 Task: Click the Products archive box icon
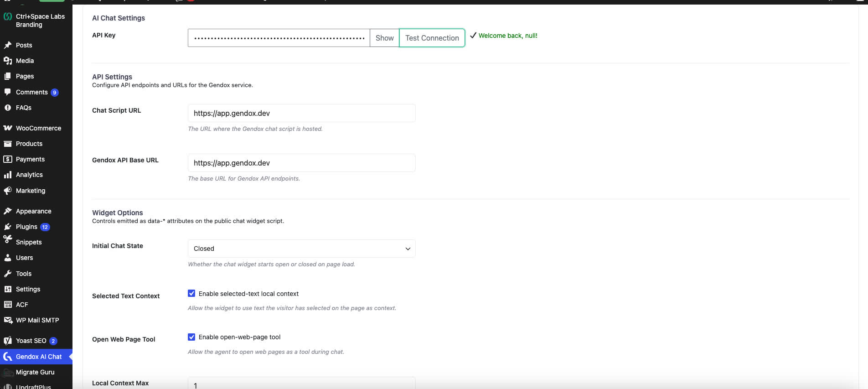coord(8,144)
